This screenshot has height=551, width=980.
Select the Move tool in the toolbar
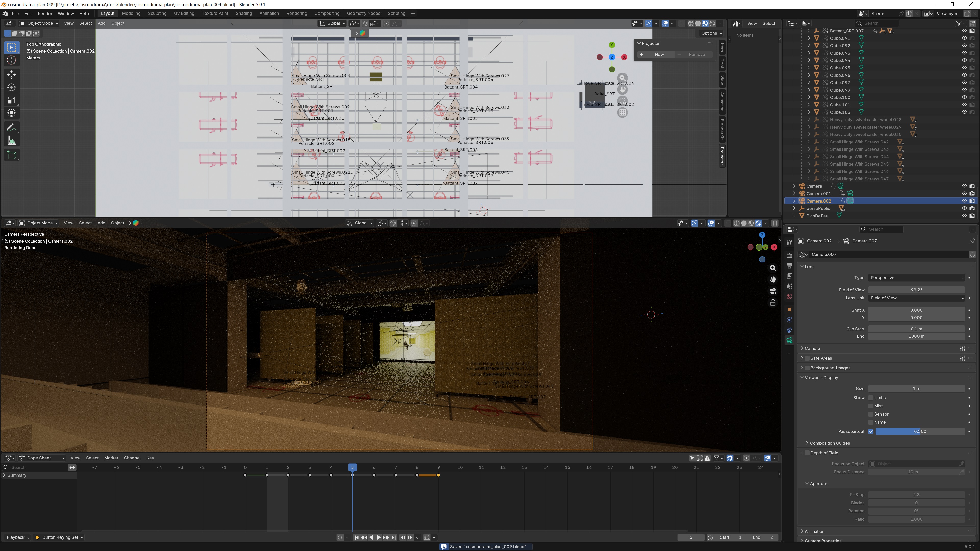point(11,74)
